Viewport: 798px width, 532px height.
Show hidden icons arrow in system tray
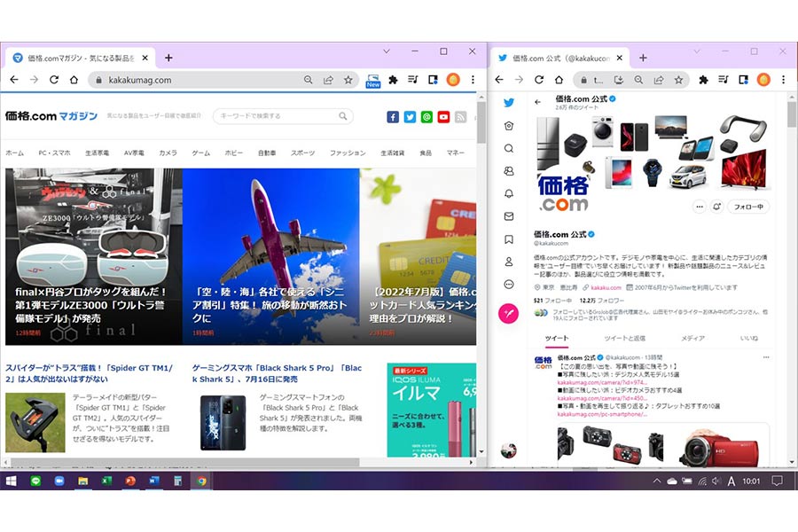point(656,481)
